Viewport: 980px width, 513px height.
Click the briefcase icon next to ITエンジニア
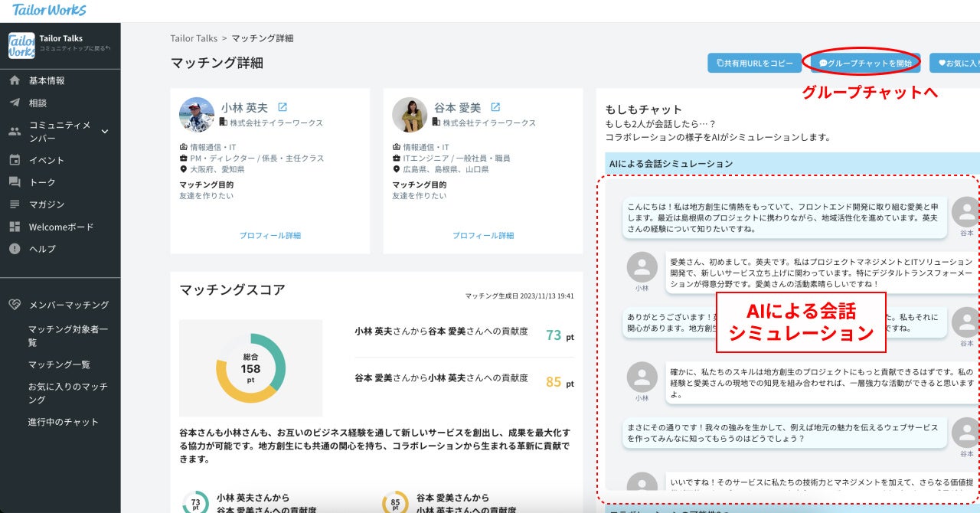(x=397, y=158)
